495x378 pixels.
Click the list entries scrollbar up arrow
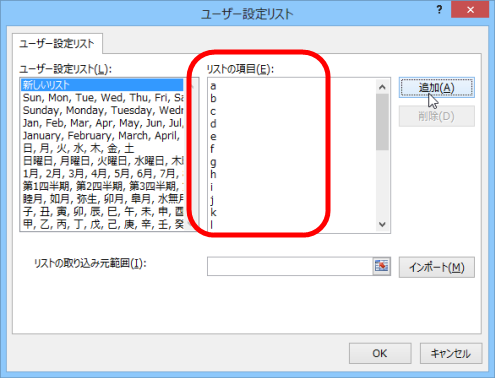(x=382, y=87)
